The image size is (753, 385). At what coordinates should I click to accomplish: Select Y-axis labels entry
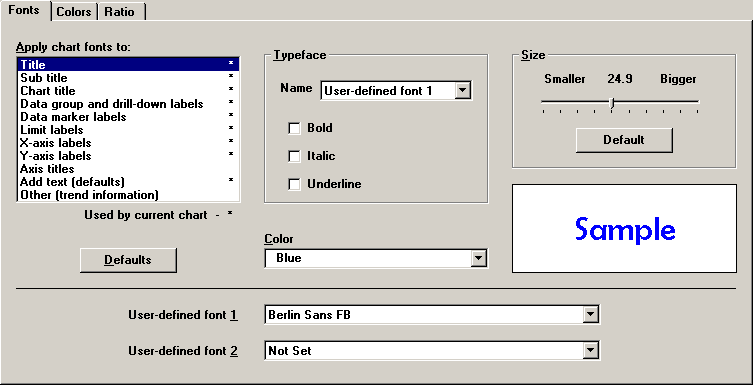point(128,156)
